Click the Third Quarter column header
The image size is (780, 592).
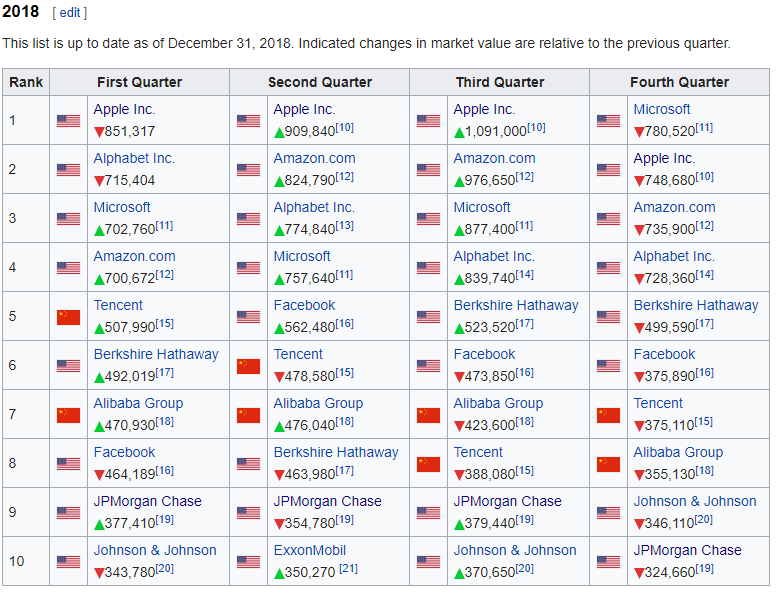coord(499,82)
